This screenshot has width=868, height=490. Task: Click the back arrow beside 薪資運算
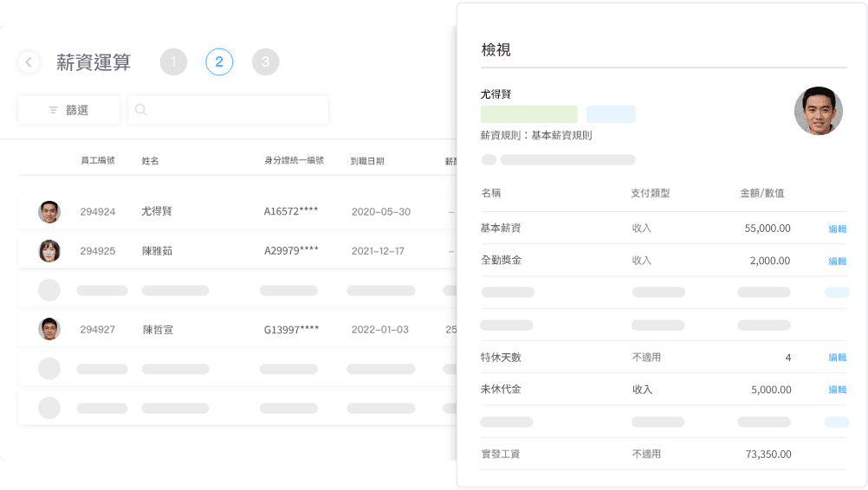[29, 62]
